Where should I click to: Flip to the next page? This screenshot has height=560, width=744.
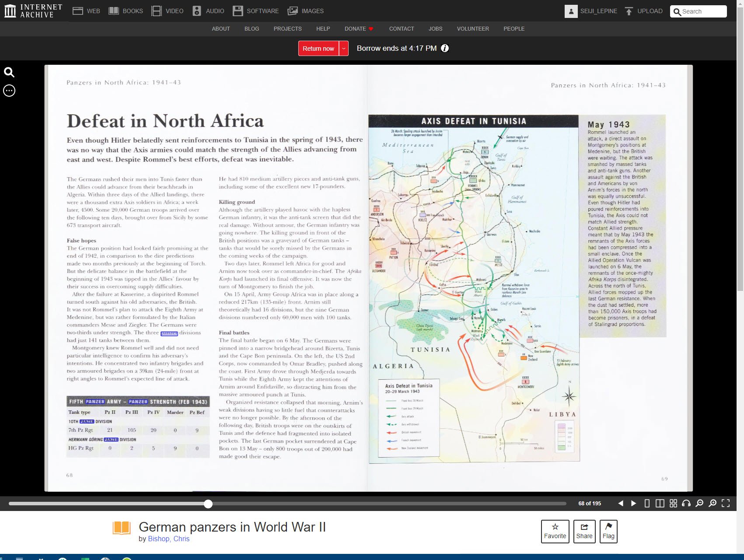pos(633,504)
